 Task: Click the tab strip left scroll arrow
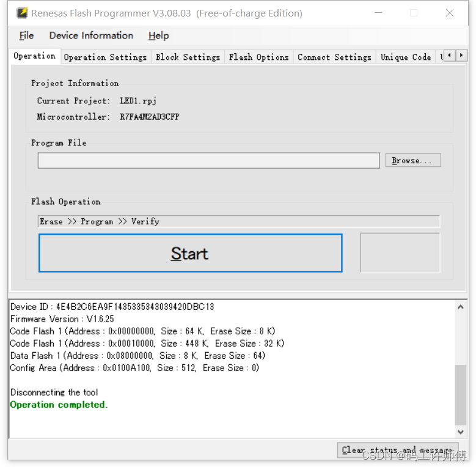click(x=450, y=55)
